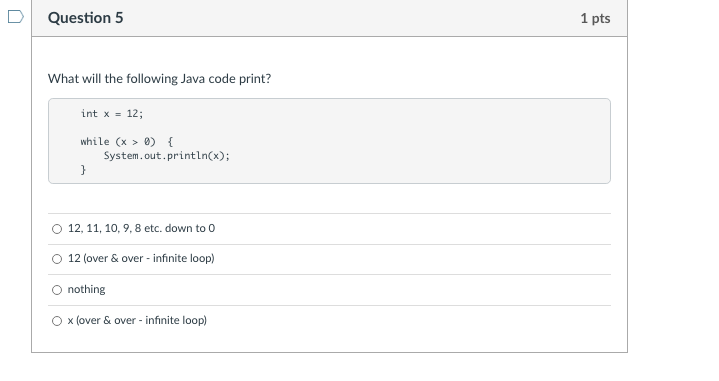
Task: Choose the radio for 12 over & over
Action: 57,259
